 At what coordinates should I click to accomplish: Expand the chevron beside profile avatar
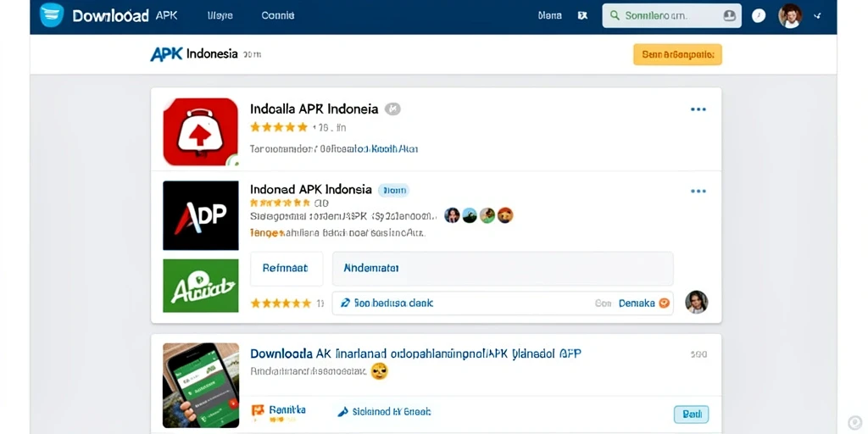(x=817, y=16)
